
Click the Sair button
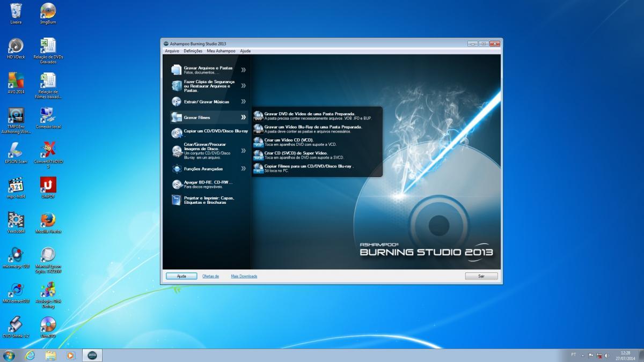(481, 276)
